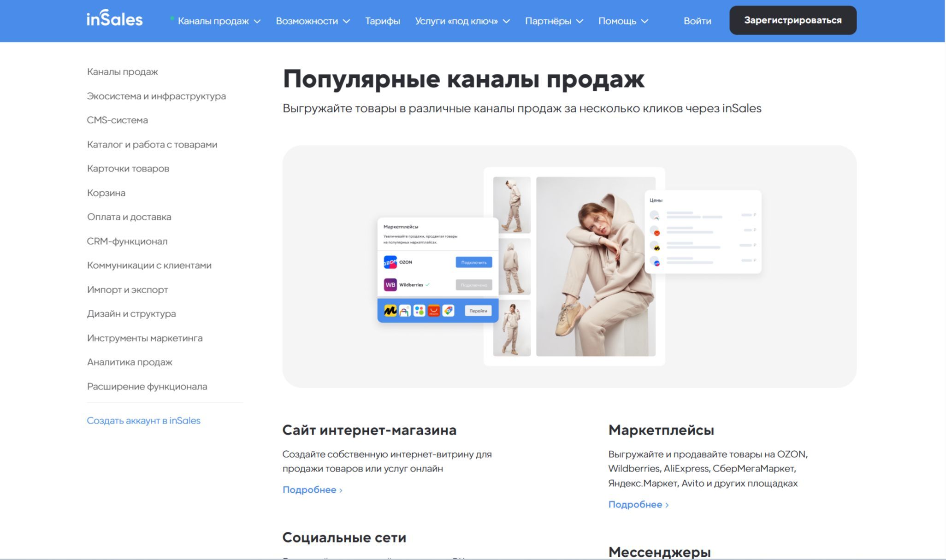Click the OZON logo icon in illustration
The width and height of the screenshot is (946, 560).
click(390, 262)
